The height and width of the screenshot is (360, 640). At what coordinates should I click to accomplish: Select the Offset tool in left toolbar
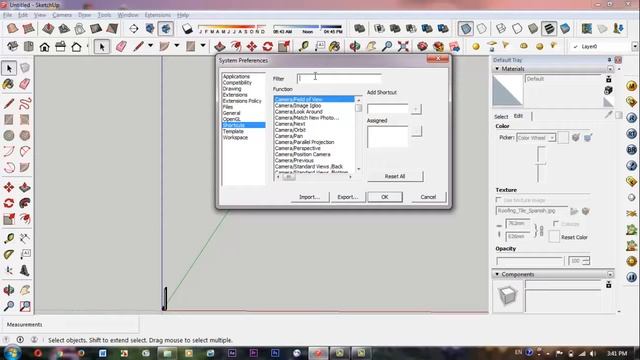click(25, 219)
